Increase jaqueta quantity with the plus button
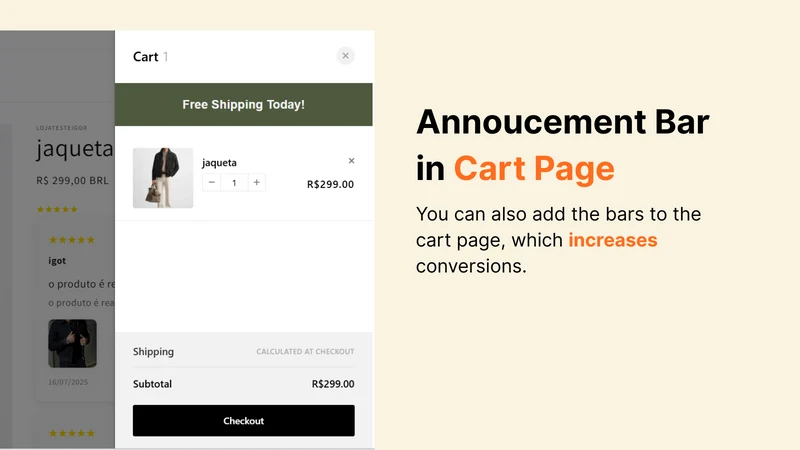The image size is (800, 450). [x=257, y=182]
